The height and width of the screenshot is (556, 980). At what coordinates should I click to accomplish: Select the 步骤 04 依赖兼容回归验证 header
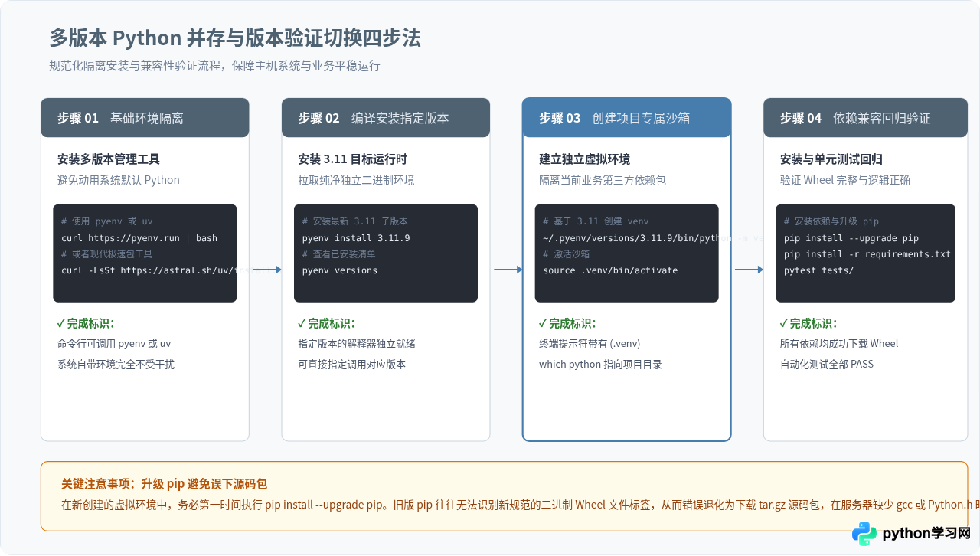tap(866, 118)
